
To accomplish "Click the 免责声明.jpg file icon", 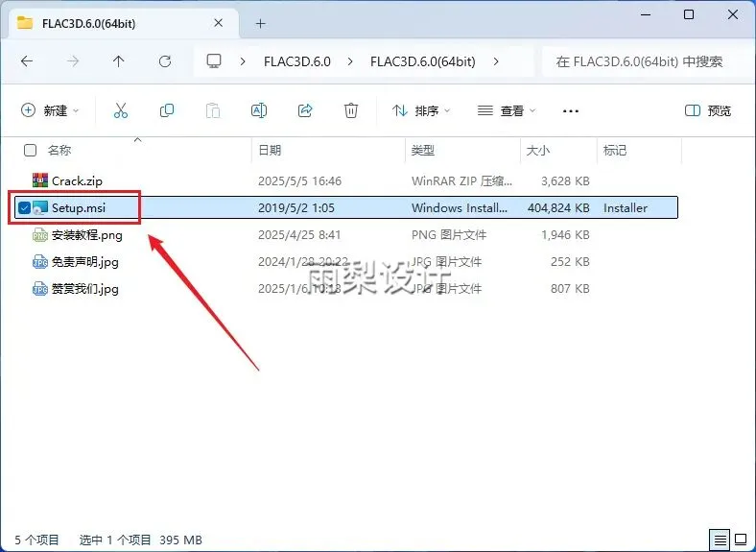I will (x=40, y=262).
